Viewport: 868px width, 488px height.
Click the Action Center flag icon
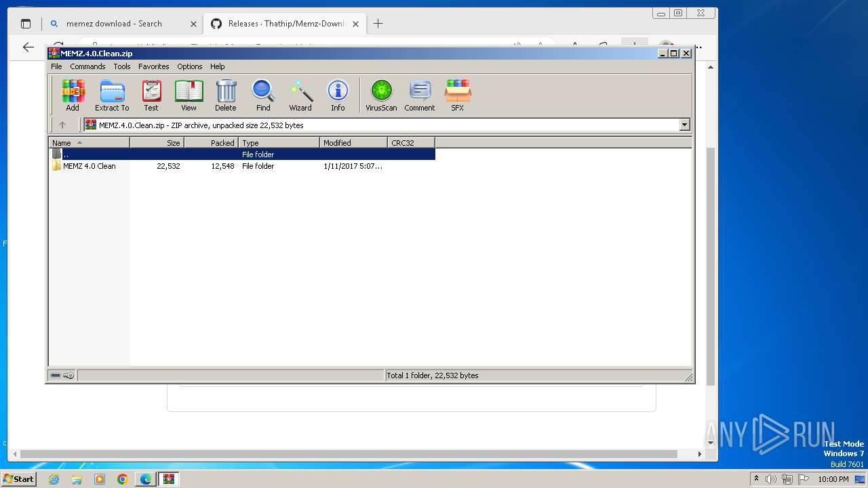(x=804, y=479)
